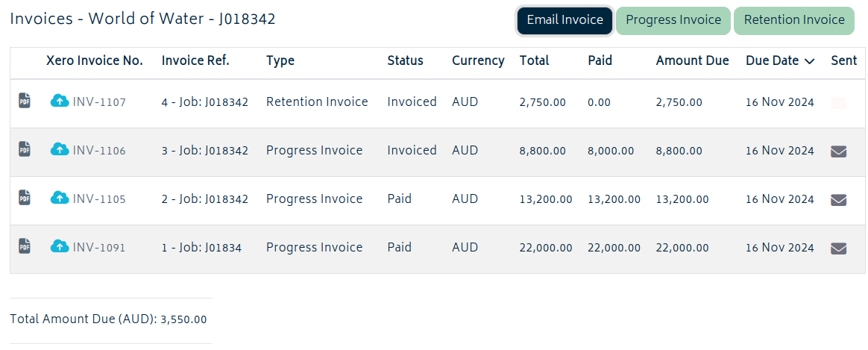Click 'Retention Invoice' type cell in INV-1107 row
Viewport: 868px width, 350px height.
(317, 102)
